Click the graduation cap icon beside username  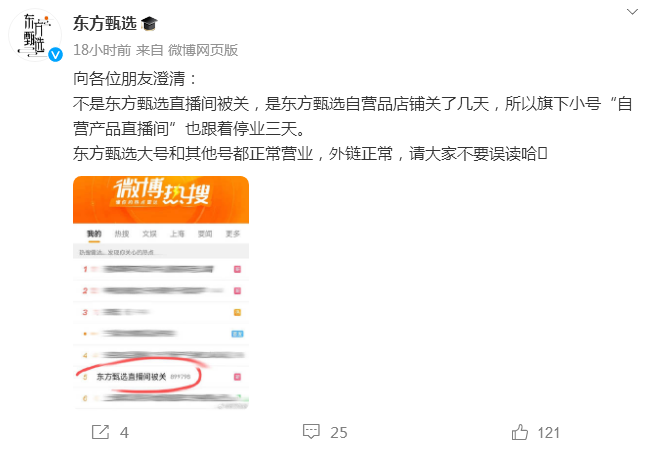coord(149,24)
